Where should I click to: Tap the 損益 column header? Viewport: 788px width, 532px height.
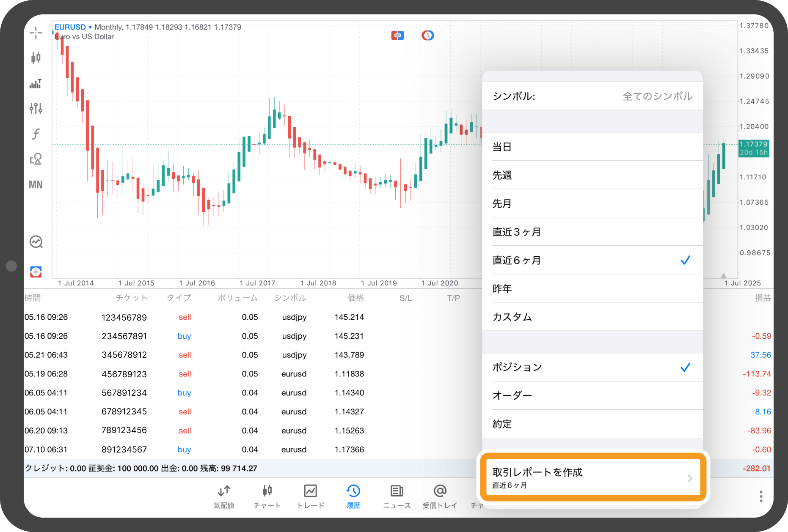pos(763,298)
